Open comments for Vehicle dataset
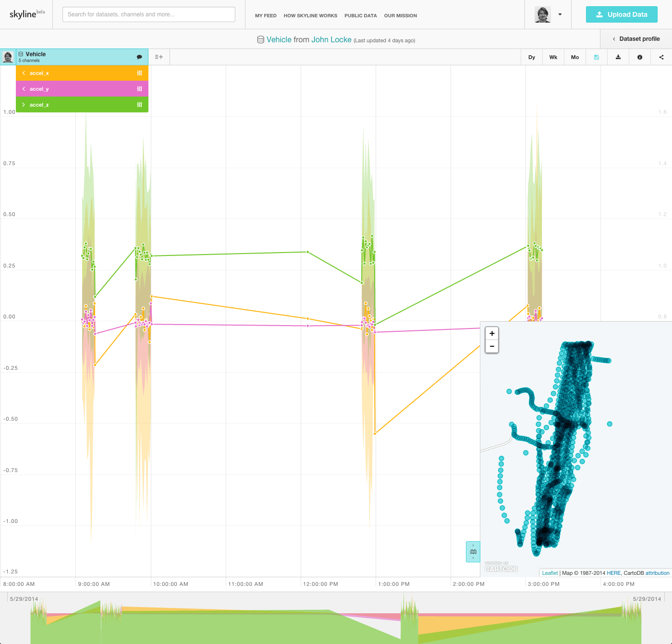This screenshot has height=644, width=672. coord(139,57)
